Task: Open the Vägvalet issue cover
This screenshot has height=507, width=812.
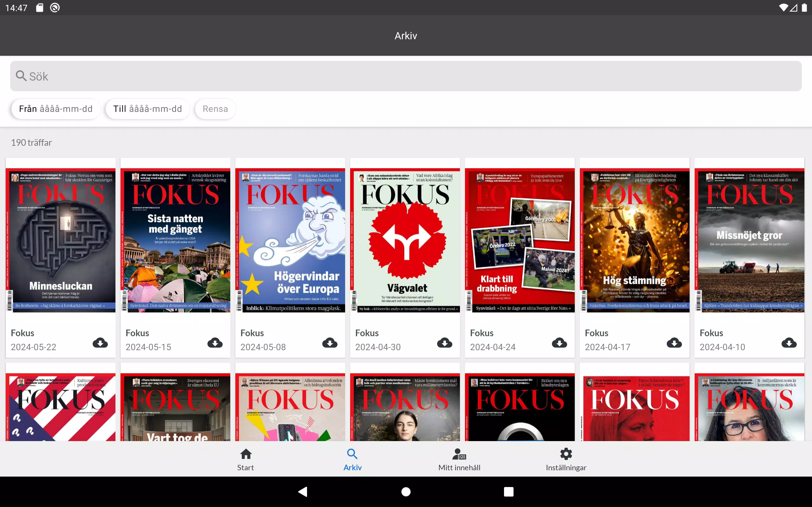Action: pyautogui.click(x=405, y=240)
